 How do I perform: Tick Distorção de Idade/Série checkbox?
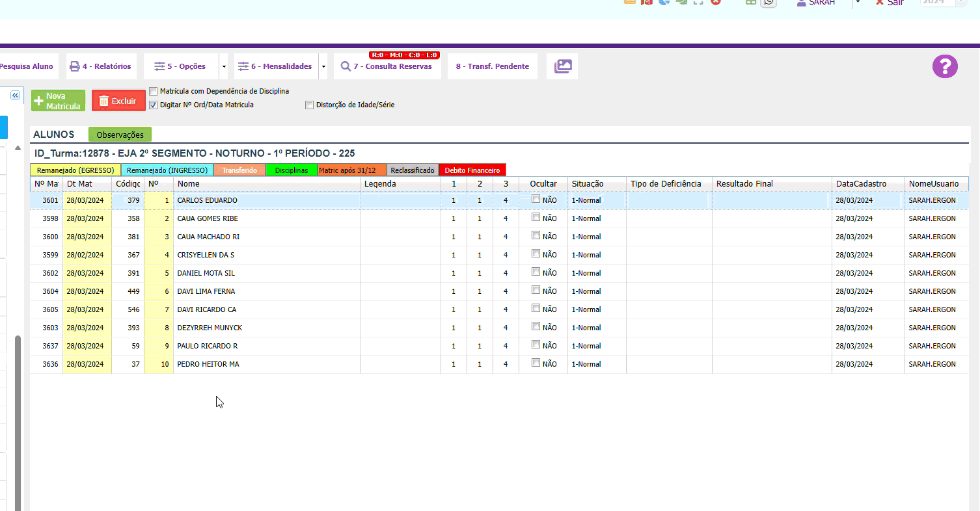point(310,105)
